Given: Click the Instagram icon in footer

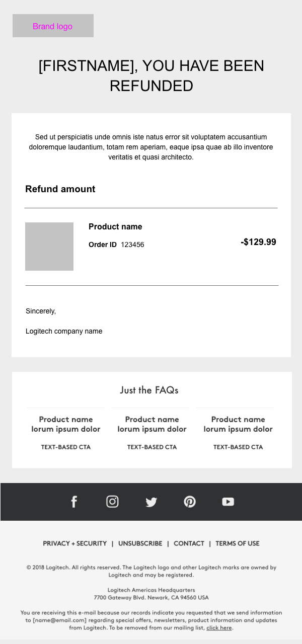Looking at the screenshot, I should coord(112,502).
